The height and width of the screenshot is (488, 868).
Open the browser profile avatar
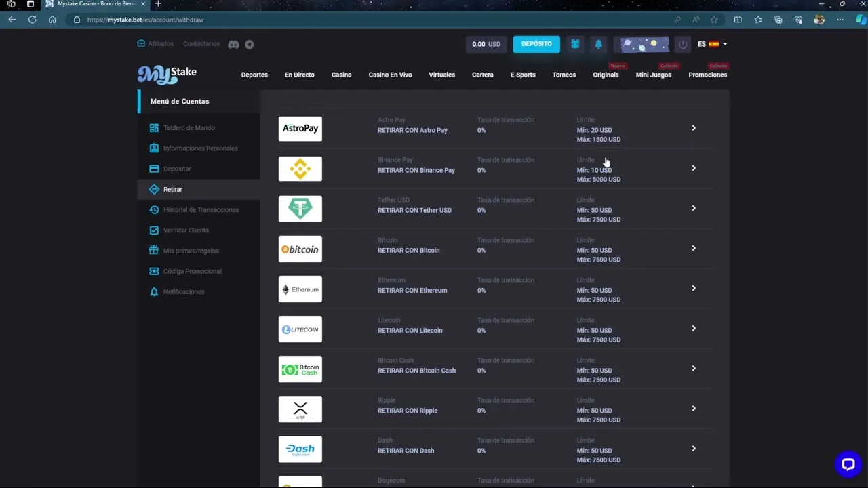click(x=819, y=20)
